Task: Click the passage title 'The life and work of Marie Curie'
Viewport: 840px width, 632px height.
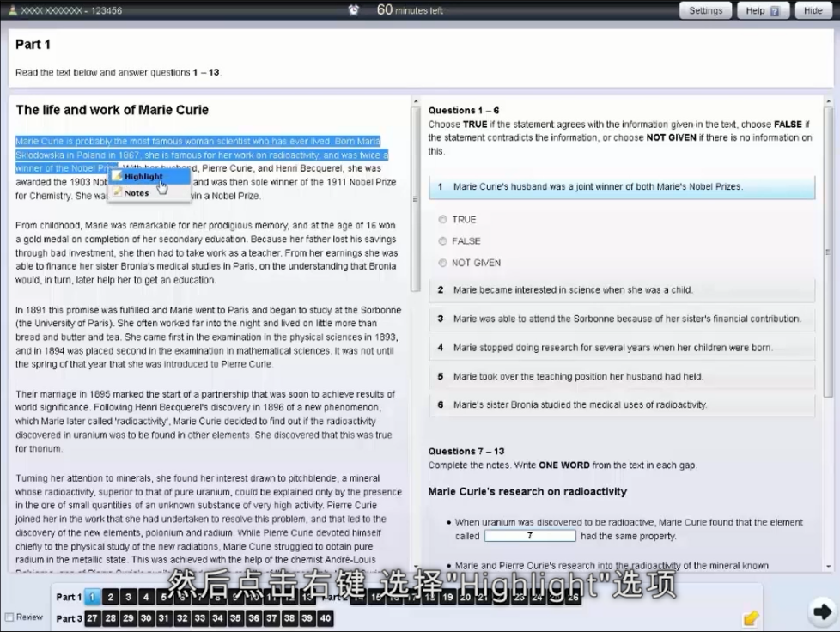Action: (x=112, y=110)
